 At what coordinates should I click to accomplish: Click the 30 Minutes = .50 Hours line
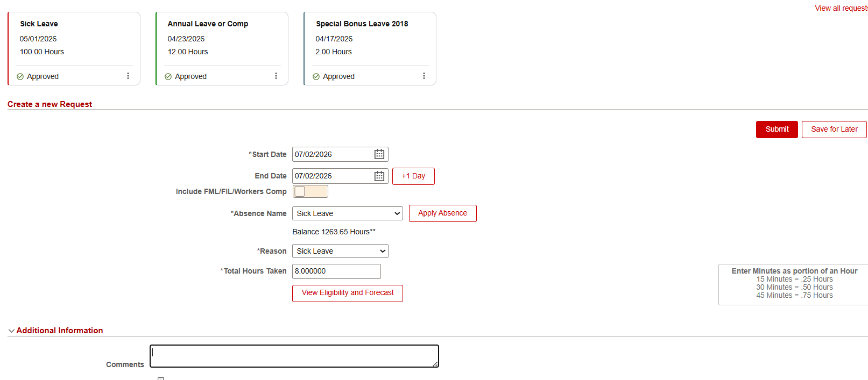(x=794, y=288)
